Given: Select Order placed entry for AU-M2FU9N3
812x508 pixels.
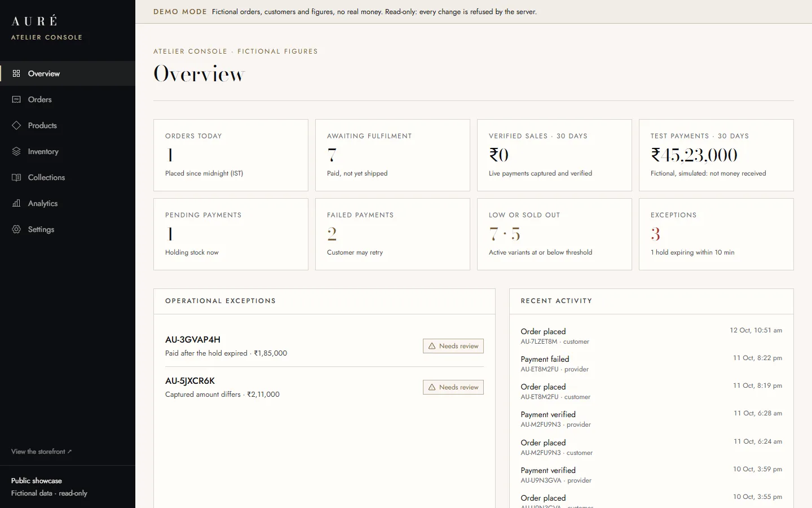Looking at the screenshot, I should tap(651, 447).
